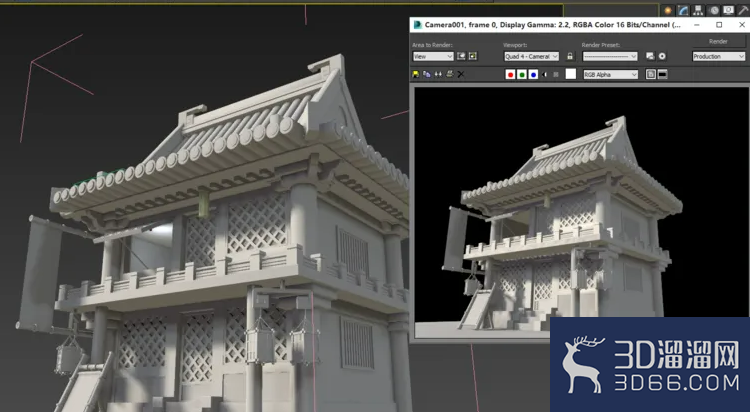This screenshot has height=412, width=750.
Task: Open the Environment and Effects icon
Action: [662, 56]
